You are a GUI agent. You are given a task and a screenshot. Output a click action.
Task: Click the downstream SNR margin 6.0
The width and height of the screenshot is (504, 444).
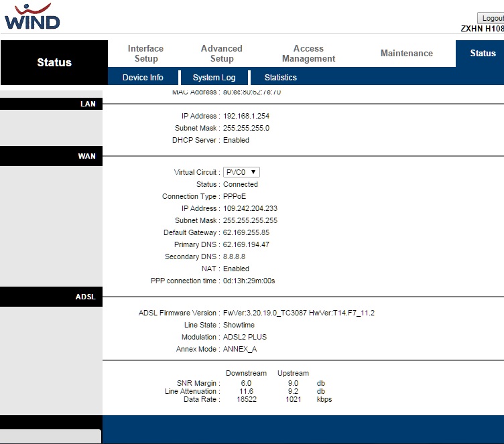click(x=246, y=383)
